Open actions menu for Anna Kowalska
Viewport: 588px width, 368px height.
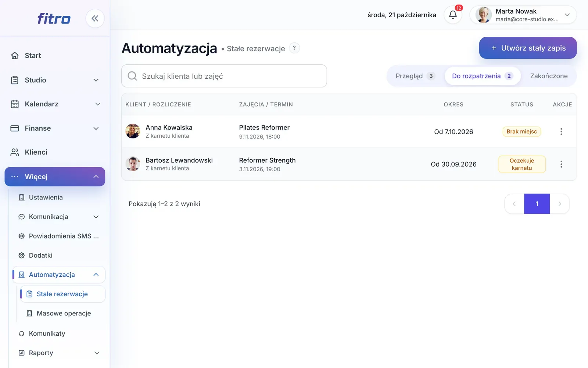(561, 131)
